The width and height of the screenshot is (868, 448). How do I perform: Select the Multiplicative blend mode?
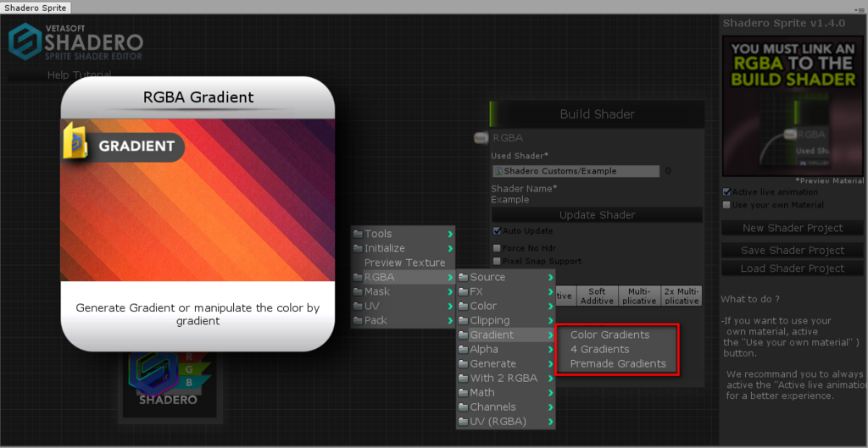[639, 296]
